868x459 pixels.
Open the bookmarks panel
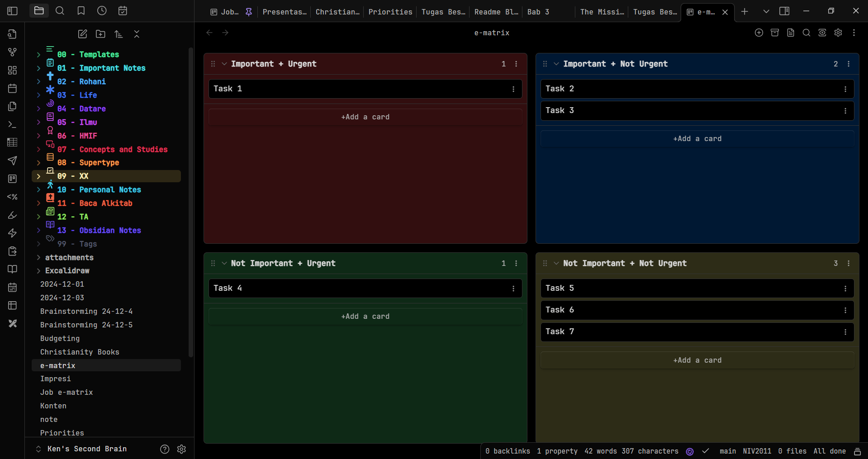[x=81, y=11]
